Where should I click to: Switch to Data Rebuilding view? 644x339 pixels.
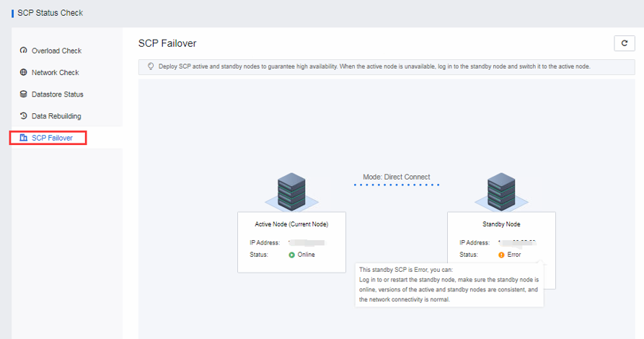point(56,115)
